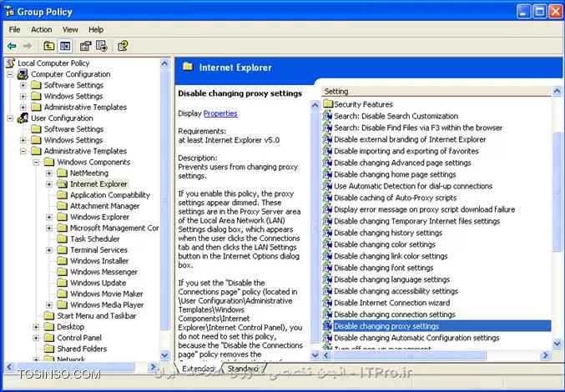The width and height of the screenshot is (565, 392).
Task: Click policy icon beside Disable changing history settings
Action: pyautogui.click(x=327, y=233)
